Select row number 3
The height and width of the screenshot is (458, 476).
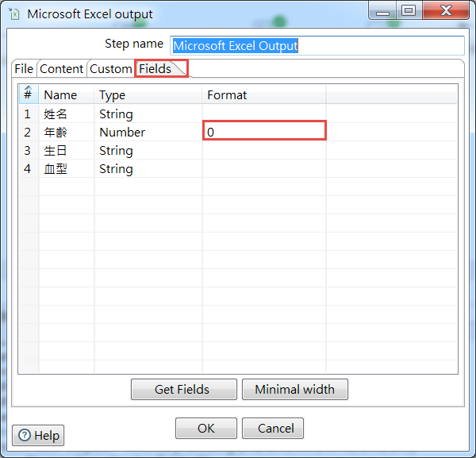pos(29,150)
